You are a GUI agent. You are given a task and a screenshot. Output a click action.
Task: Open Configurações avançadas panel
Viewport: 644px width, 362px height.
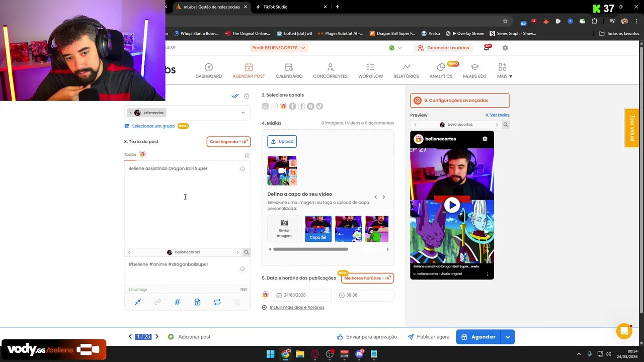click(459, 101)
